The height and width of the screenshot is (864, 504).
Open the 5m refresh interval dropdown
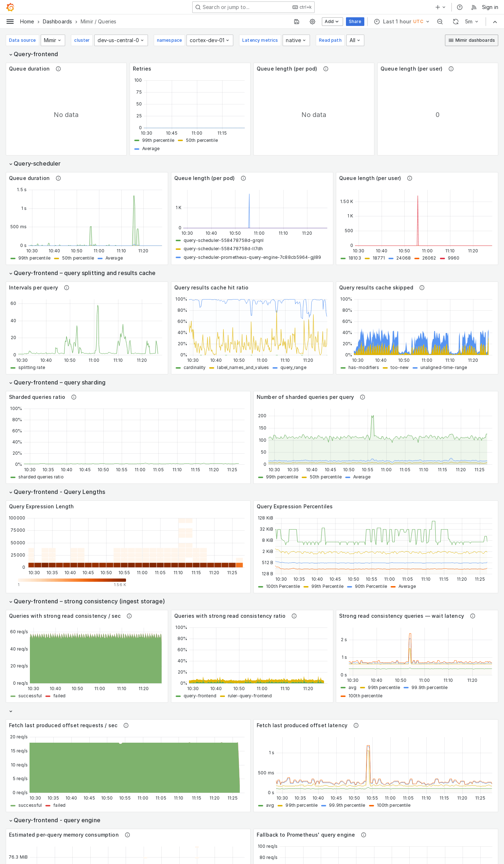tap(472, 22)
